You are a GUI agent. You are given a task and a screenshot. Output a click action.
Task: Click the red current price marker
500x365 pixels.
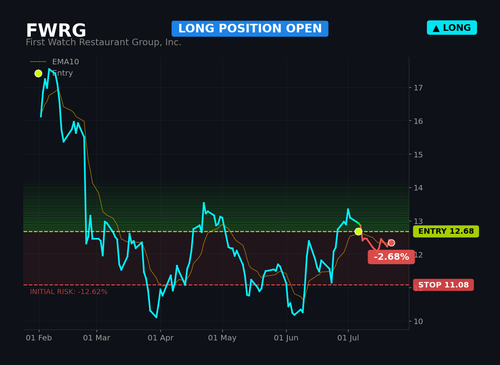(391, 243)
